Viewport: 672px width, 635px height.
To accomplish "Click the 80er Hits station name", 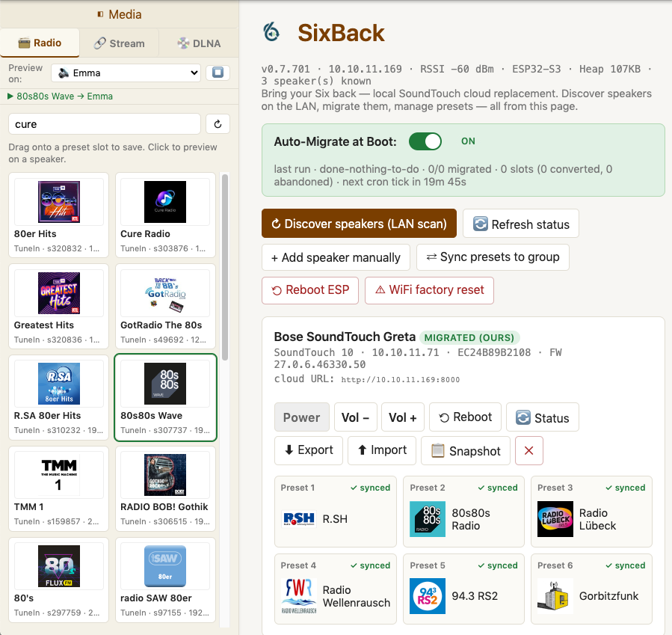I will pyautogui.click(x=35, y=234).
